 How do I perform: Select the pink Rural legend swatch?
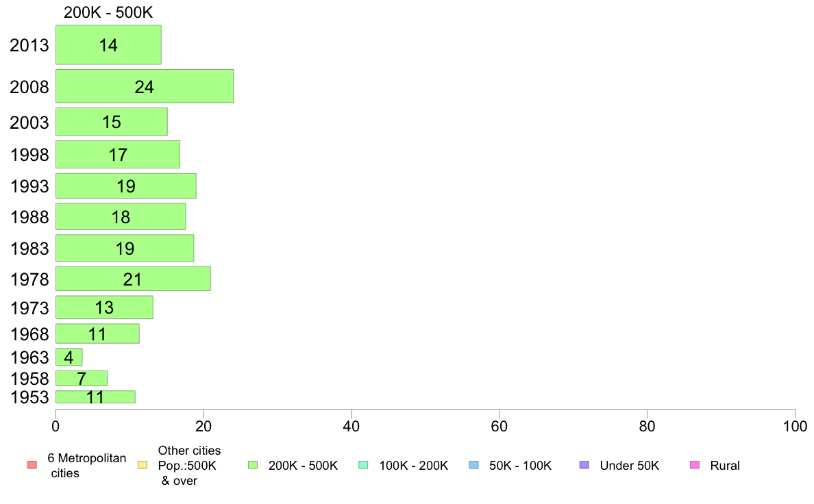[695, 465]
